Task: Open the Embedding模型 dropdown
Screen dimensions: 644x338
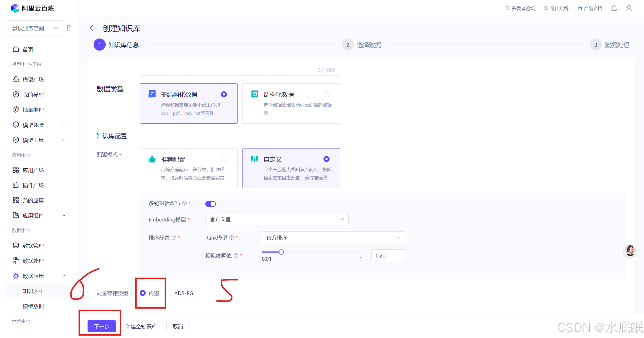Action: 277,219
